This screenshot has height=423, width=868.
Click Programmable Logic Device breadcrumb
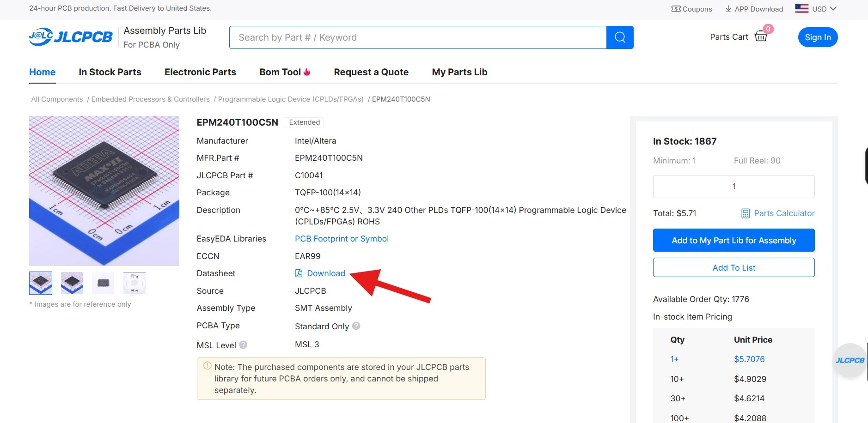291,99
